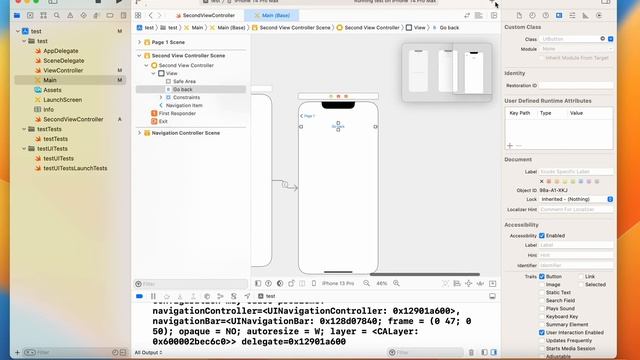Open the Issue navigator warning icon

pos(70,16)
